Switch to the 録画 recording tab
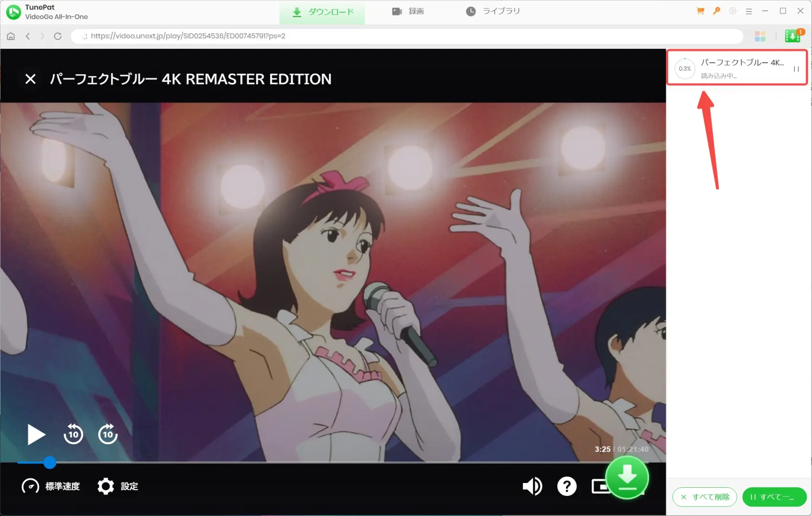Screen dimensions: 812x516 [408, 11]
